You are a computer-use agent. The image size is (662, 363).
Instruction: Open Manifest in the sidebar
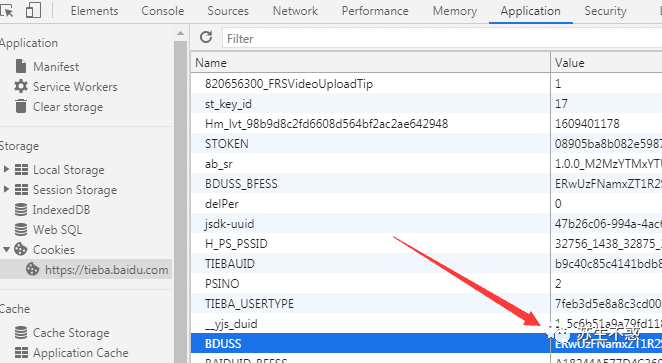tap(56, 67)
